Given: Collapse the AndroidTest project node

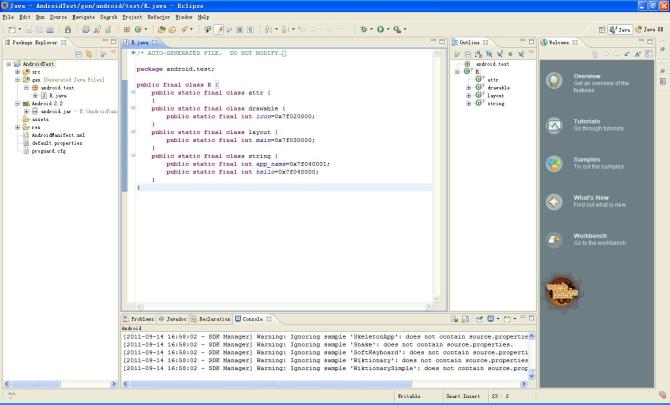Looking at the screenshot, I should point(8,64).
